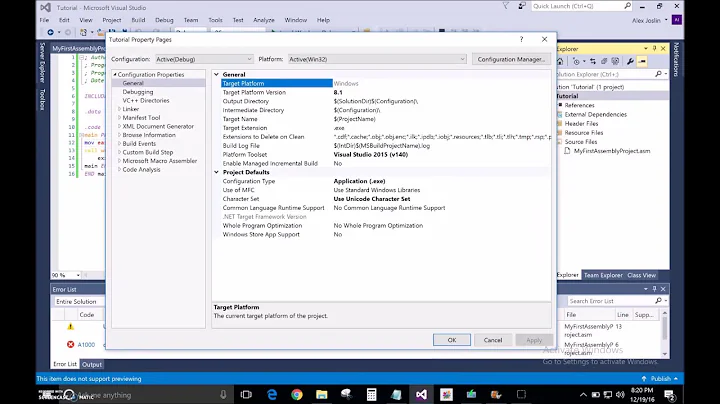Viewport: 720px width, 404px height.
Task: Pin the Error List panel
Action: [654, 289]
